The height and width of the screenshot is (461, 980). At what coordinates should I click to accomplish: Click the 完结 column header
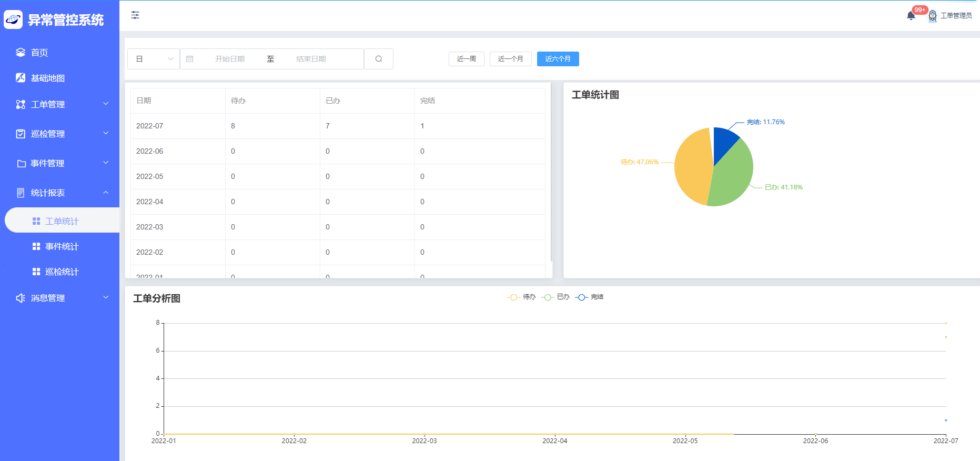[x=480, y=101]
